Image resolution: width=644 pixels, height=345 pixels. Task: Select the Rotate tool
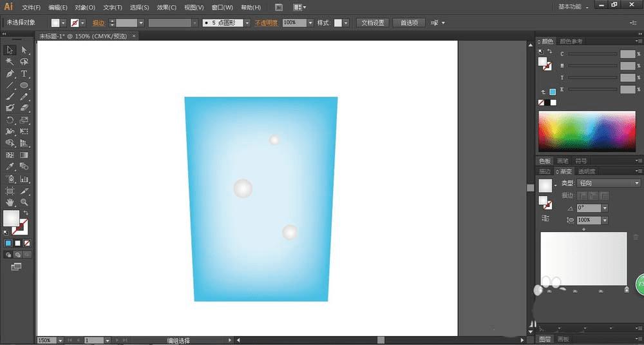tap(10, 120)
